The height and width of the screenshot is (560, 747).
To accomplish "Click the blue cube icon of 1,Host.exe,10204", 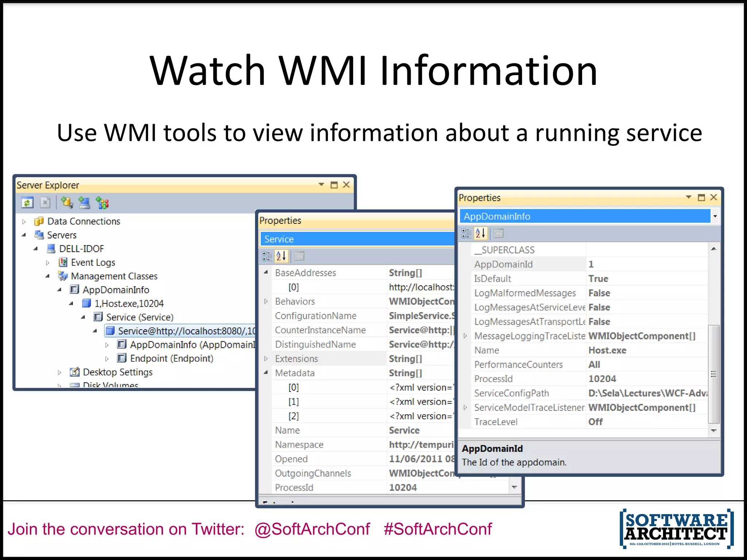I will coord(86,303).
